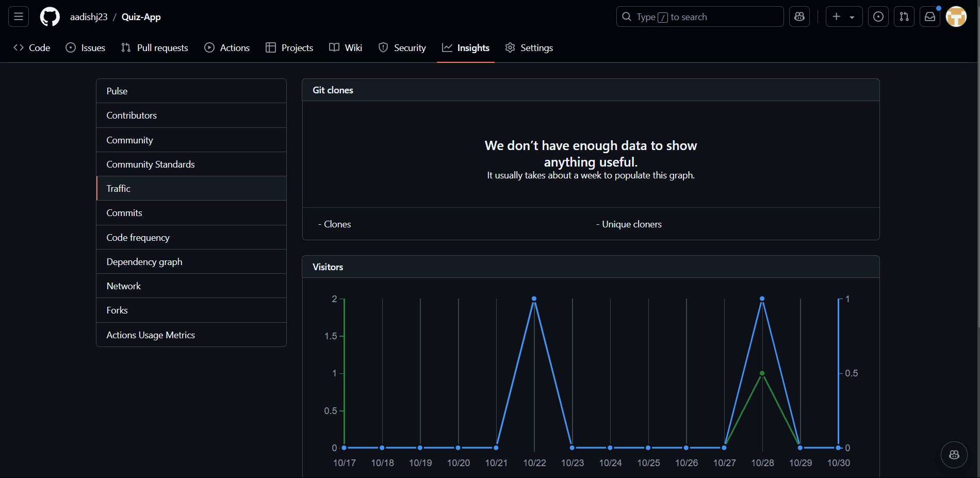Open pull requests icon in header
Screen dimensions: 980x478
coord(904,17)
